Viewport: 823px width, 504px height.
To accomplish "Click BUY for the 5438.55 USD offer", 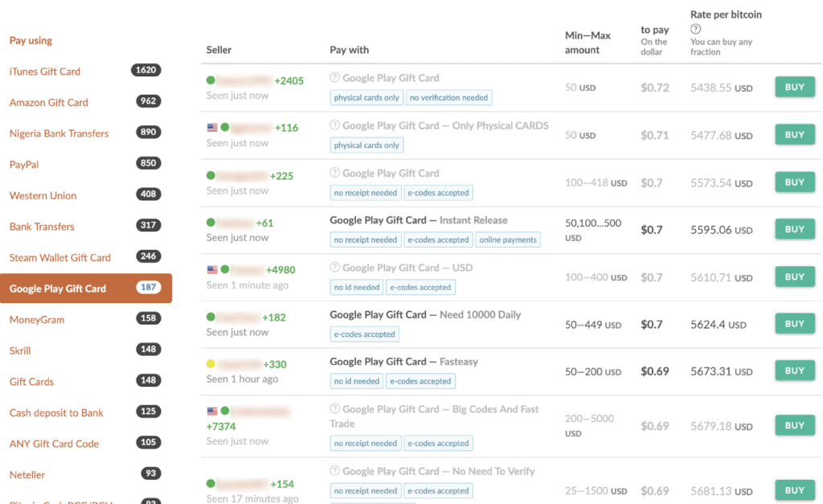I will (795, 87).
